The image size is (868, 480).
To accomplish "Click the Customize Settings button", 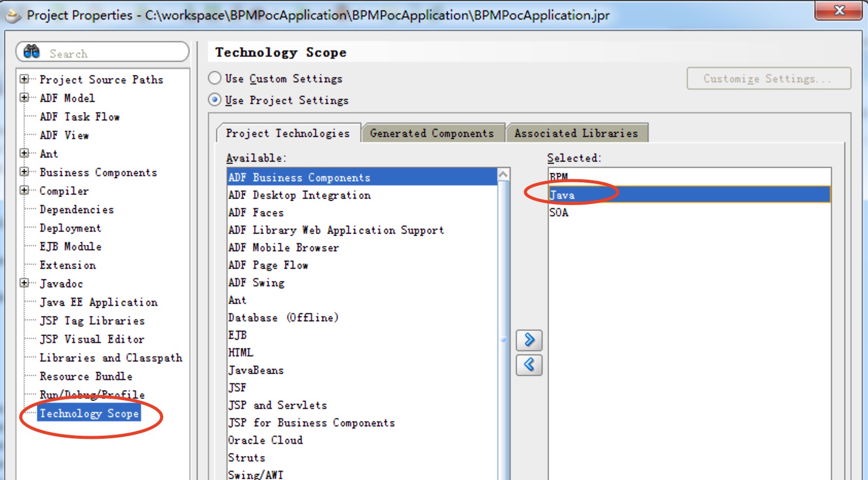I will [x=768, y=78].
